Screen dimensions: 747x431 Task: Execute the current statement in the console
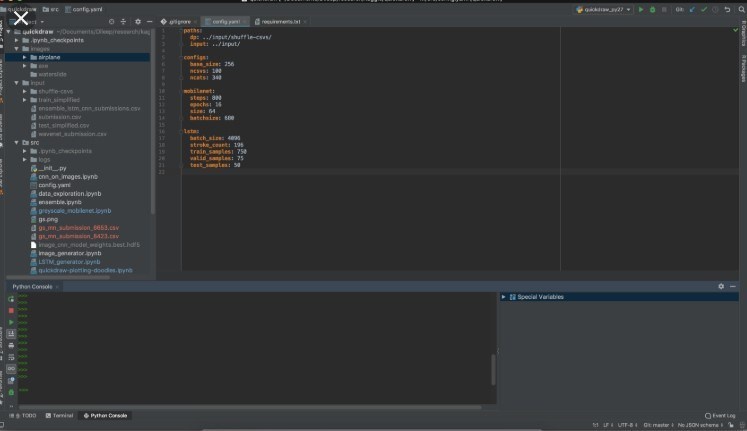(11, 322)
